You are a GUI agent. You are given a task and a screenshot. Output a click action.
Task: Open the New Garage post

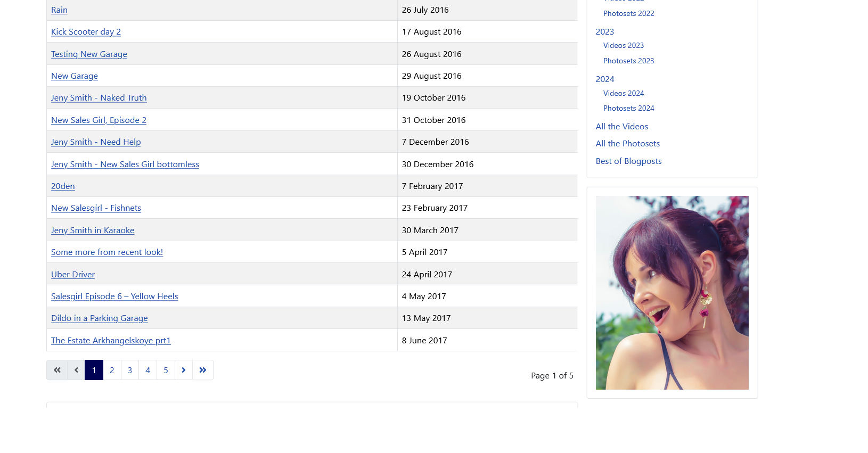pyautogui.click(x=75, y=76)
